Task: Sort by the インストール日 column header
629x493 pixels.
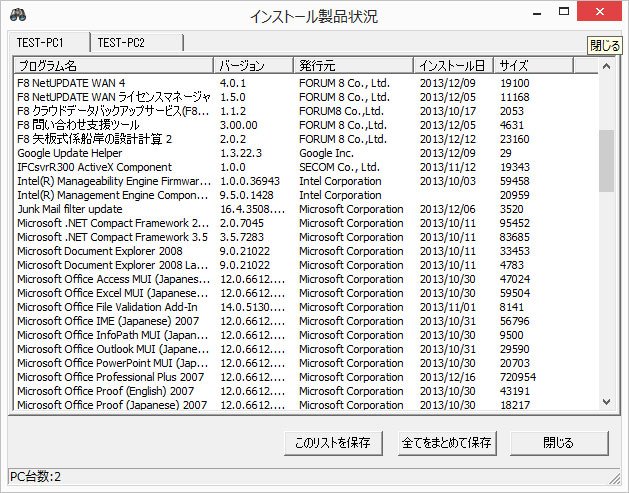Action: tap(453, 65)
